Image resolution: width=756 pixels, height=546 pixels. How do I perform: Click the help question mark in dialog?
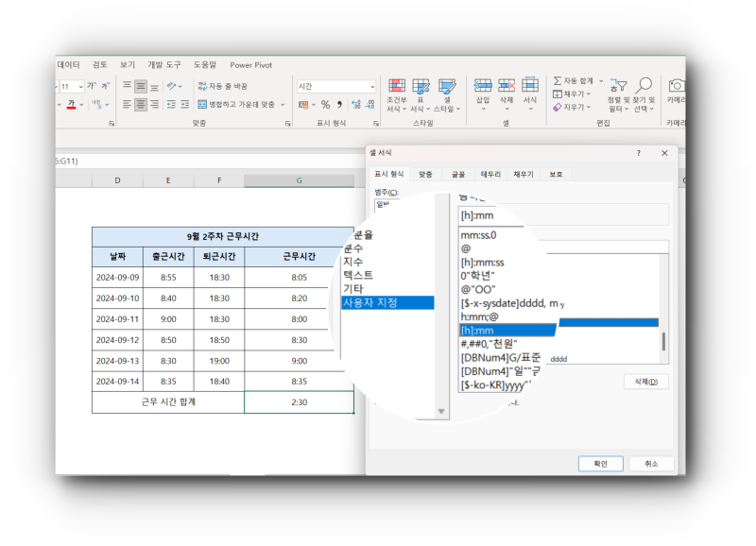point(639,153)
